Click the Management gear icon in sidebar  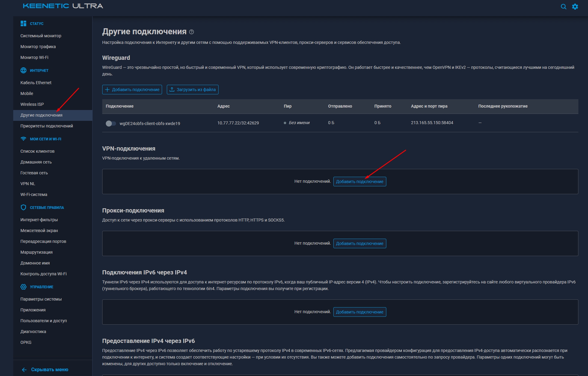click(x=23, y=287)
